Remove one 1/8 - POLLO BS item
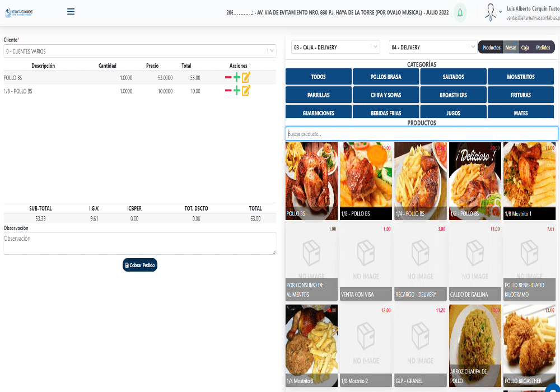This screenshot has height=392, width=560. 228,91
